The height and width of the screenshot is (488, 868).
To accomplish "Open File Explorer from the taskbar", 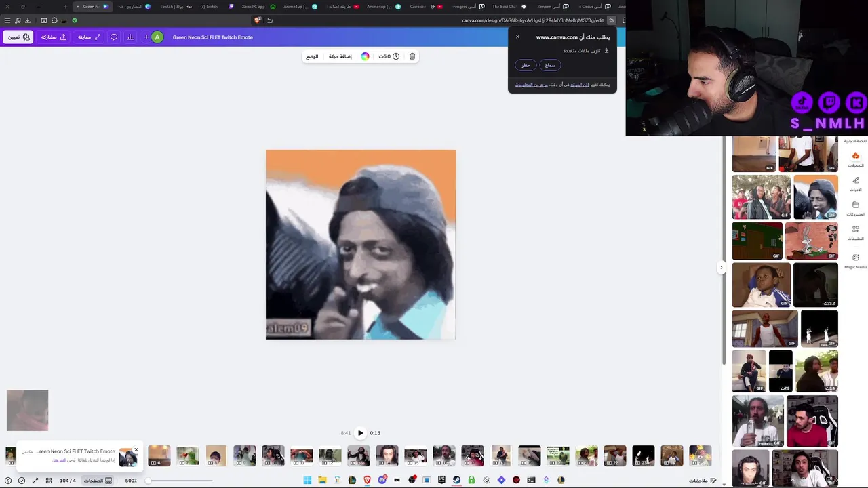I will point(322,480).
